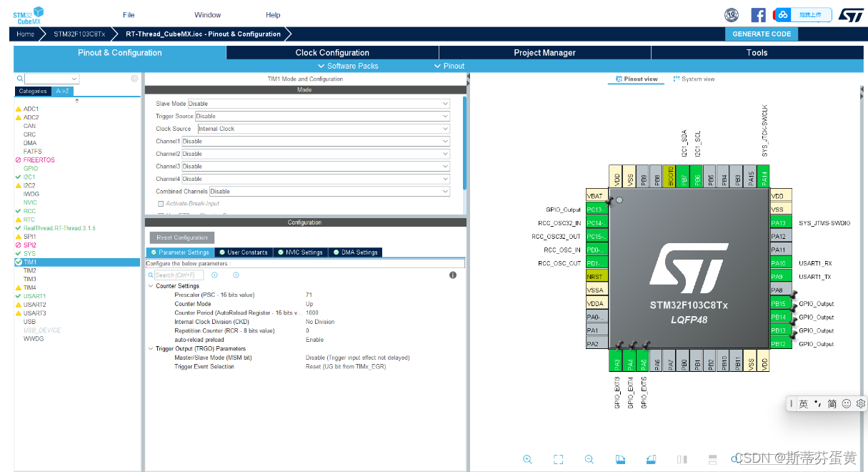
Task: Click the fit-to-screen icon under pinout view
Action: pos(559,459)
